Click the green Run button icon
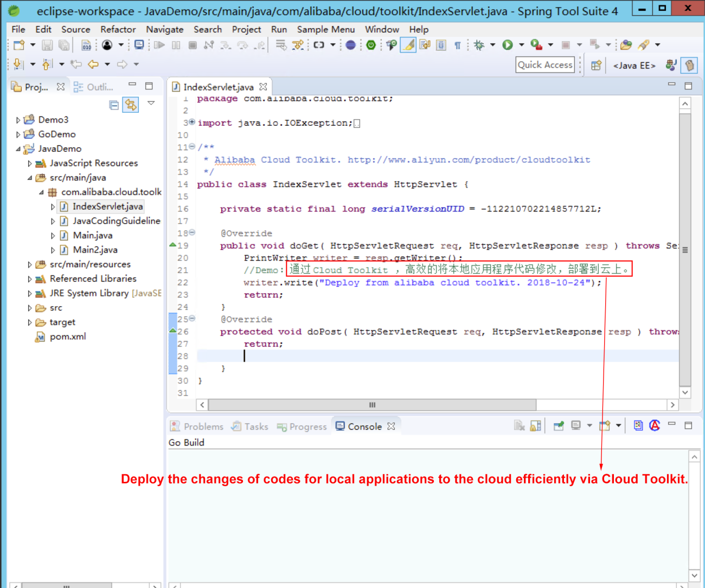 pos(508,45)
